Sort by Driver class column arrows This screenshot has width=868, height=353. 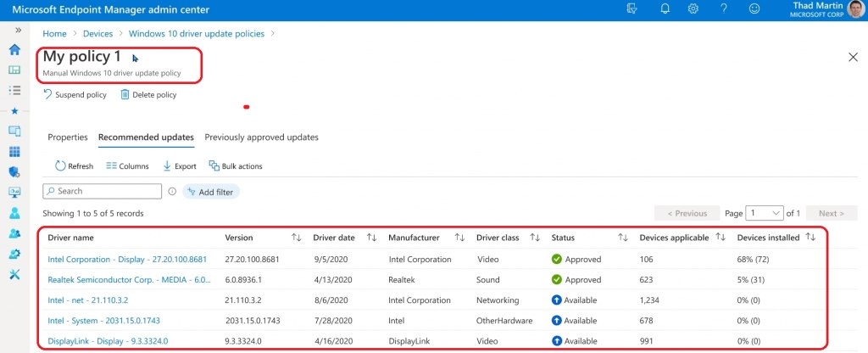coord(535,238)
